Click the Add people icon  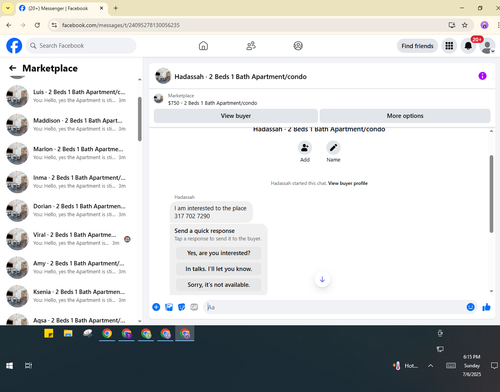point(305,148)
